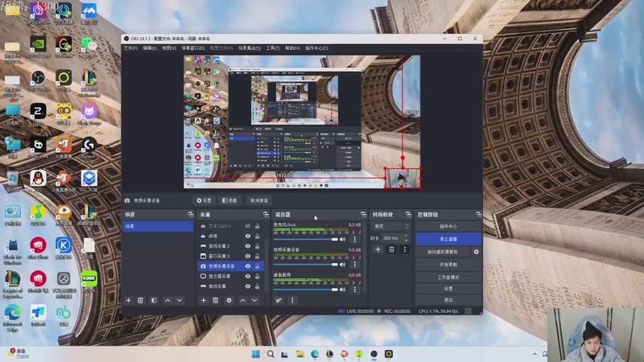Viewport: 644px width, 362px height.
Task: Hide the last 游戏采集 source
Action: (248, 286)
